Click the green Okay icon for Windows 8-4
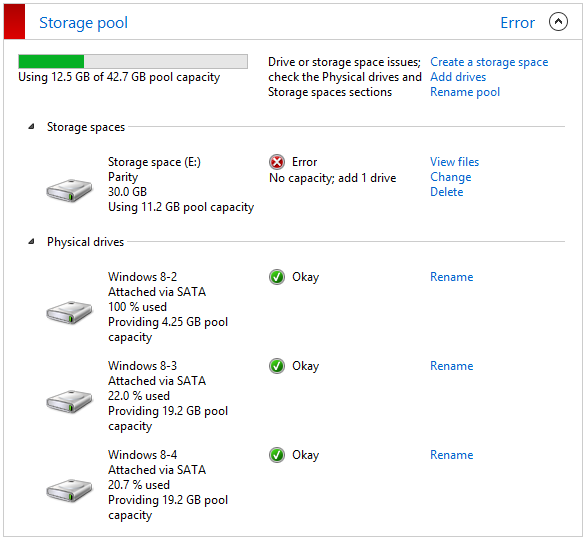Viewport: 588px width, 542px height. 277,455
